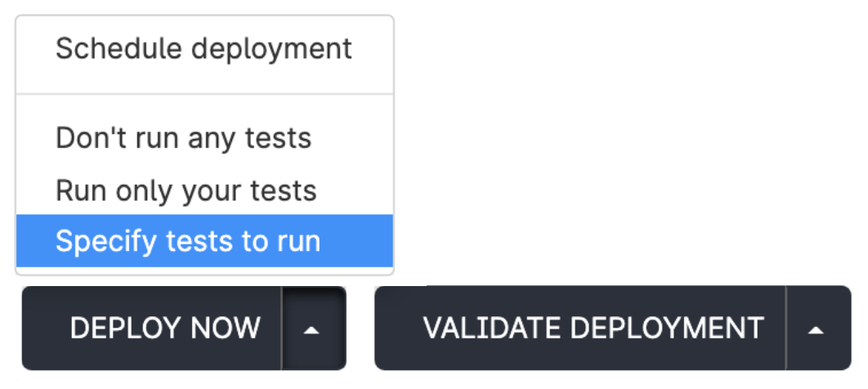This screenshot has width=868, height=389.
Task: Select Schedule deployment from the menu
Action: [x=204, y=49]
